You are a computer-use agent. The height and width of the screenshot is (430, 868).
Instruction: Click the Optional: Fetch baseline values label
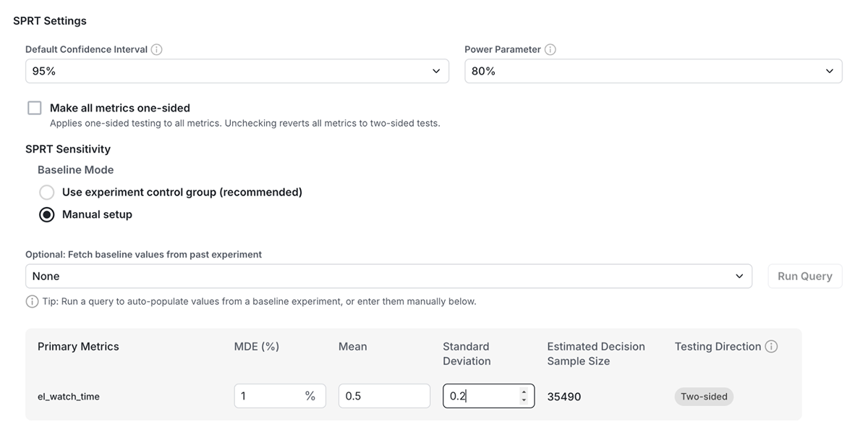click(144, 255)
